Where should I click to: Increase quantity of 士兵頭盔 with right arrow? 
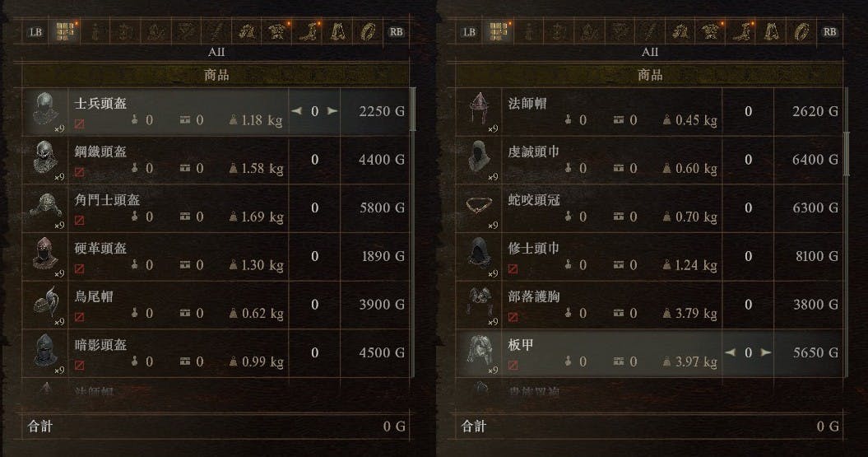pos(332,111)
